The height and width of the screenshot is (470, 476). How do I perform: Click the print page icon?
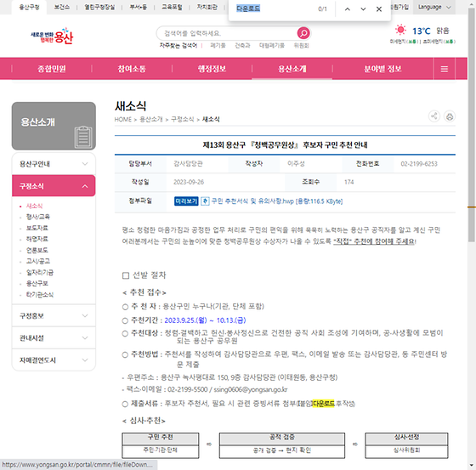point(450,116)
